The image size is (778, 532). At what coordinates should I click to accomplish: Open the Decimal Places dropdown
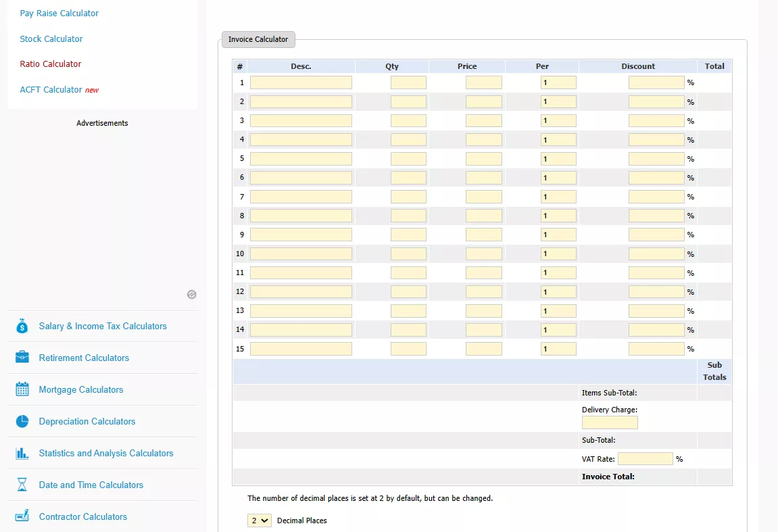tap(259, 521)
